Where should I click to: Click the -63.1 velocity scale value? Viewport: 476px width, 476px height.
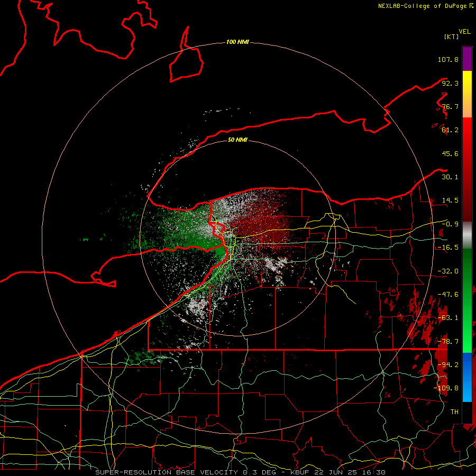[448, 318]
